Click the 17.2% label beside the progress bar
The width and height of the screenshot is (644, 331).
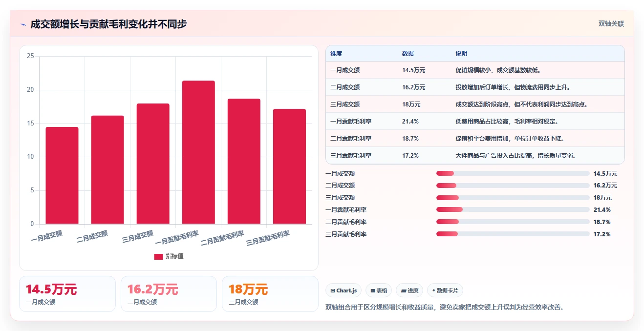(602, 234)
